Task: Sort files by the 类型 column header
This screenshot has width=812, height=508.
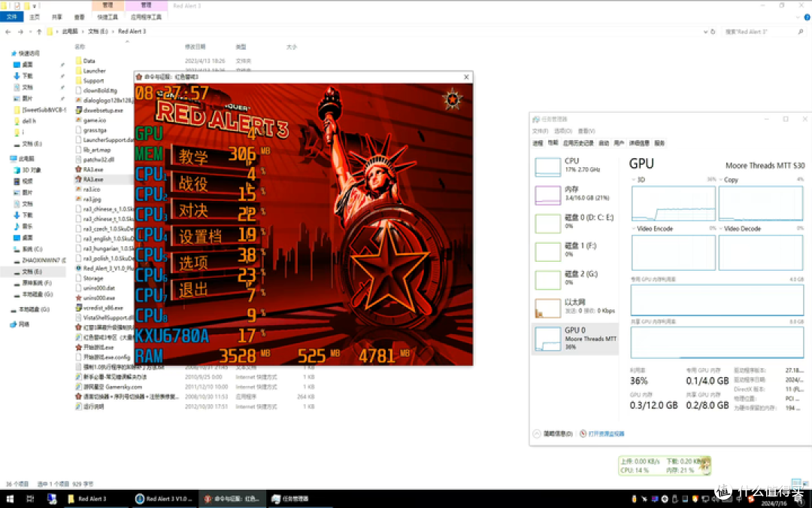Action: pyautogui.click(x=241, y=47)
